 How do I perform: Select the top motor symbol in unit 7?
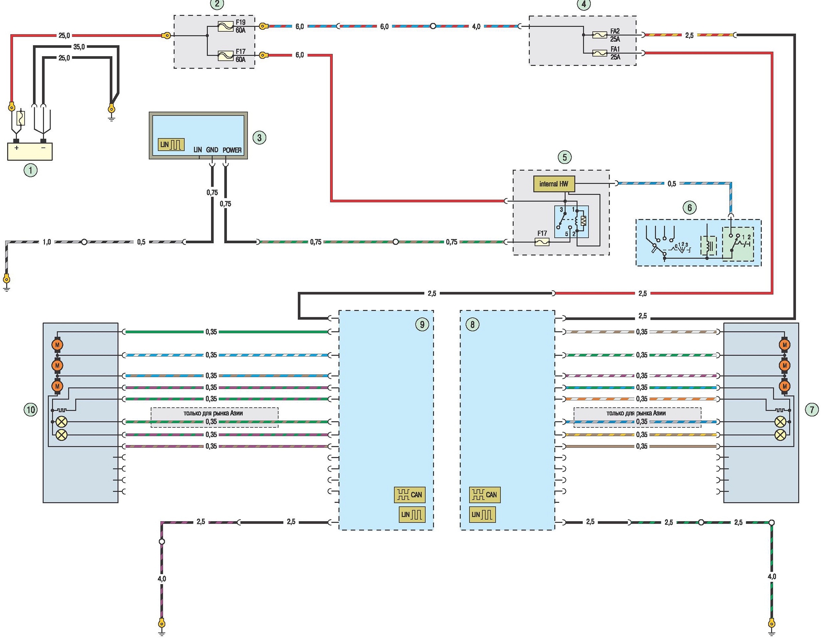click(785, 345)
